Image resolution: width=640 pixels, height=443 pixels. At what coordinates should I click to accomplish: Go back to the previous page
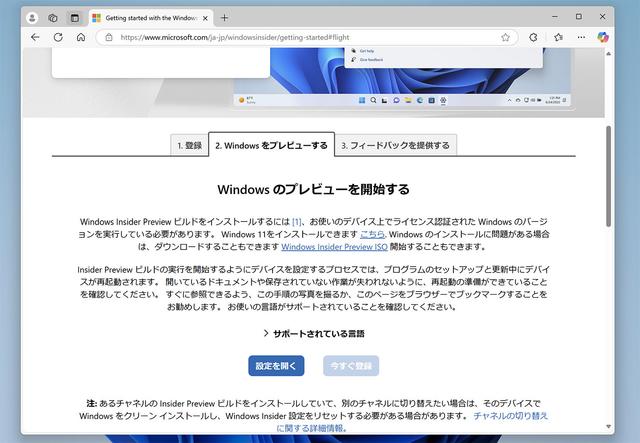(36, 37)
